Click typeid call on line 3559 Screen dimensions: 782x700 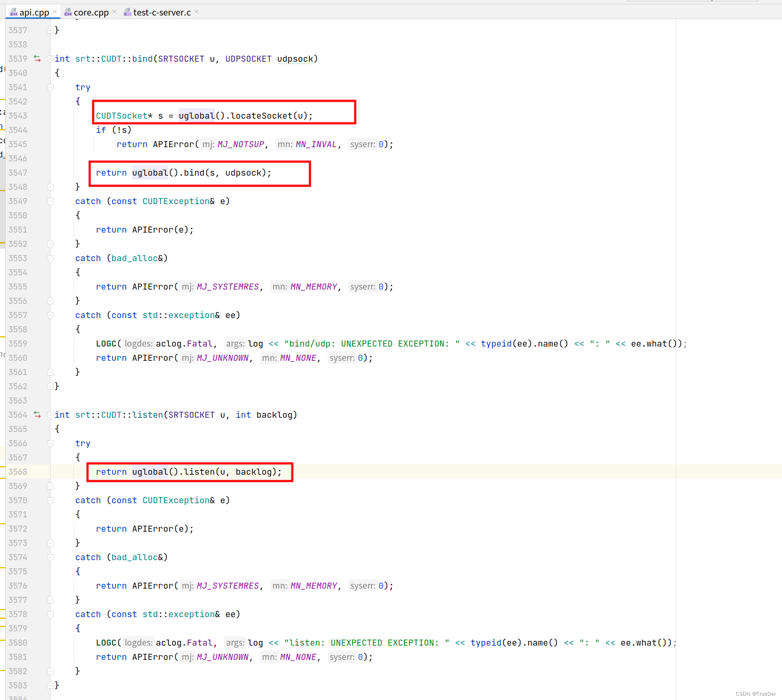496,344
